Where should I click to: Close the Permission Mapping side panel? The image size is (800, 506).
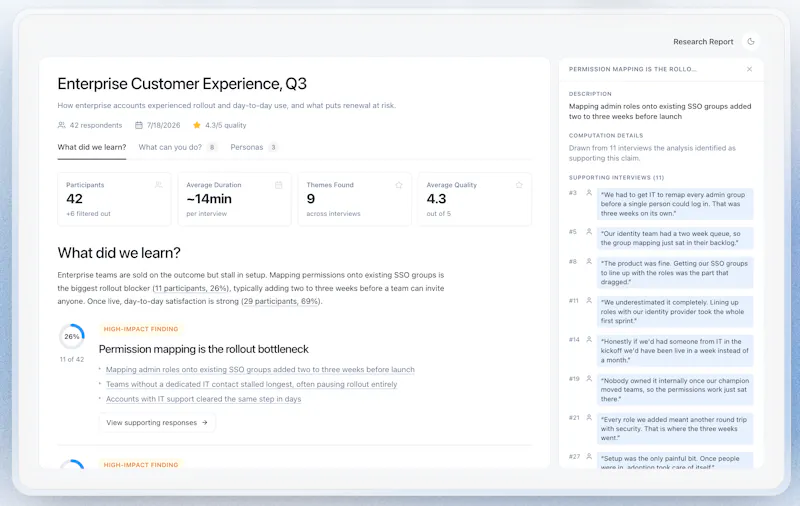(x=749, y=69)
